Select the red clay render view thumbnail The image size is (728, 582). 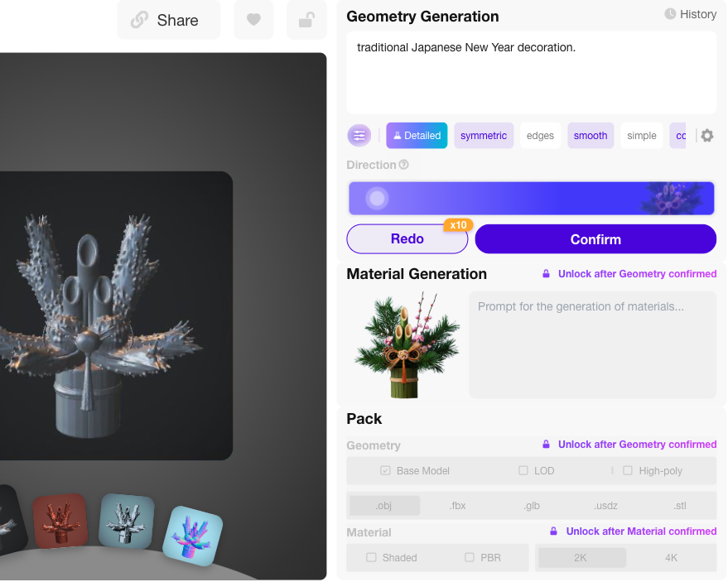[60, 521]
